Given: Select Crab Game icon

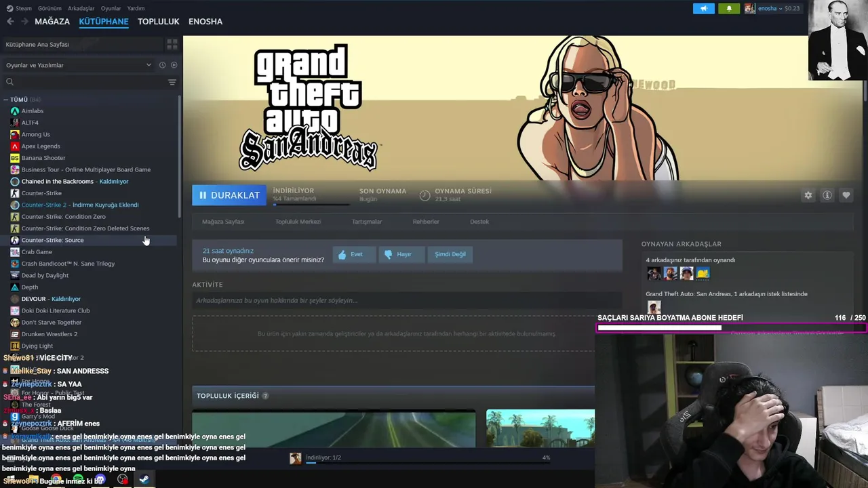Looking at the screenshot, I should (x=15, y=252).
